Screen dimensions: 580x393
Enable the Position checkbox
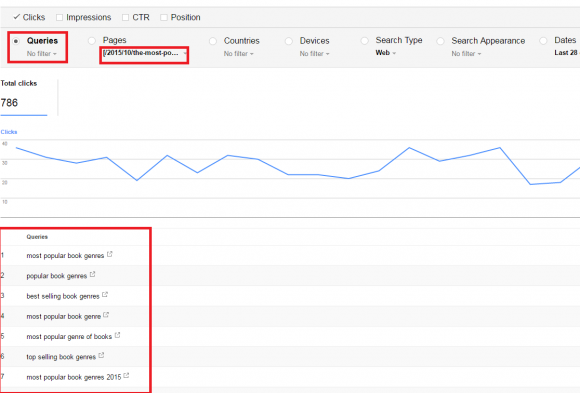click(x=164, y=17)
